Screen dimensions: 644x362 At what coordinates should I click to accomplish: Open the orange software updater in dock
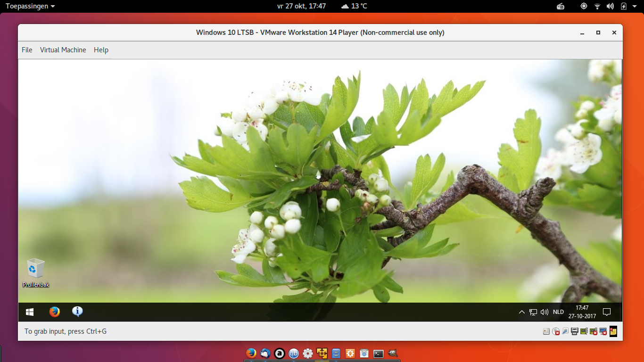[350, 353]
